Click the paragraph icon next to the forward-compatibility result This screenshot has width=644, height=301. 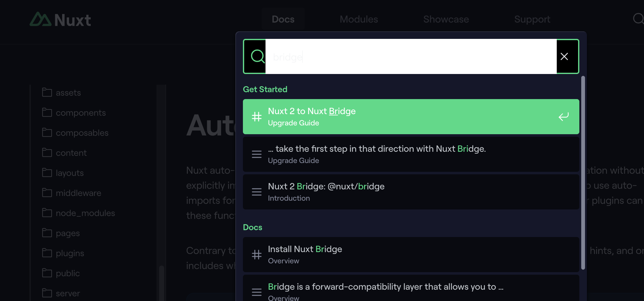click(257, 292)
